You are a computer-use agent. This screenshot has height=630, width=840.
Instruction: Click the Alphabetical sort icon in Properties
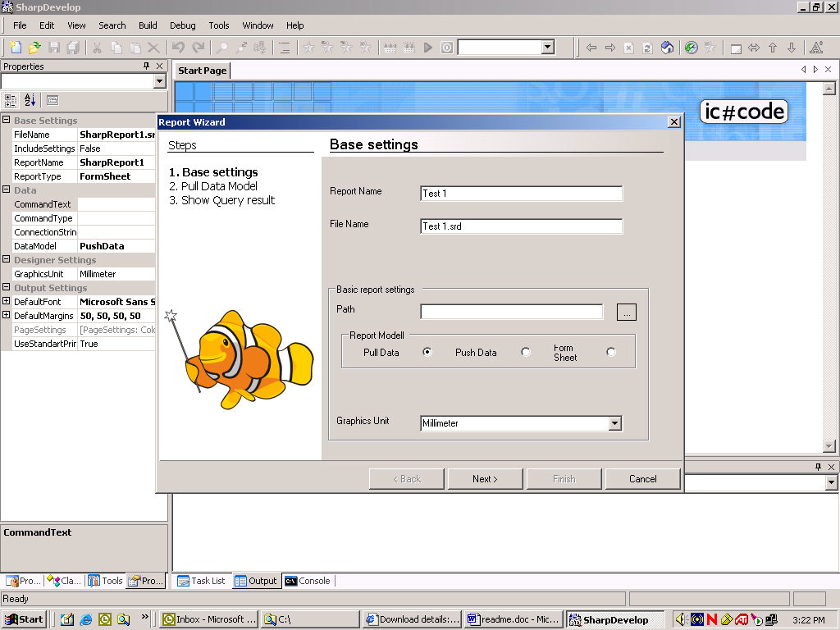point(30,100)
